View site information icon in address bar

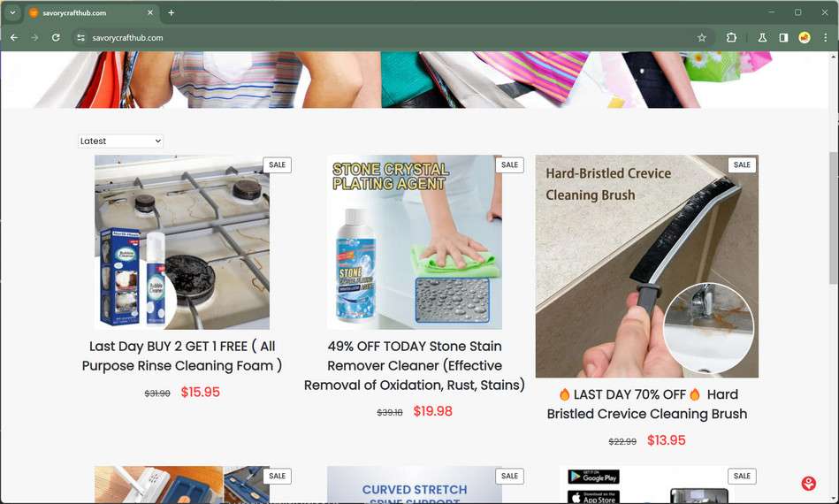point(80,37)
